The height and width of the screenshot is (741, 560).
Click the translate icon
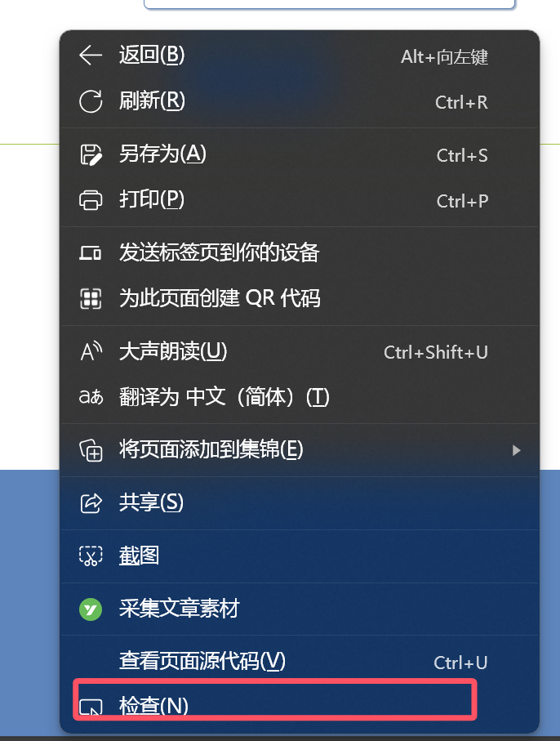point(91,397)
